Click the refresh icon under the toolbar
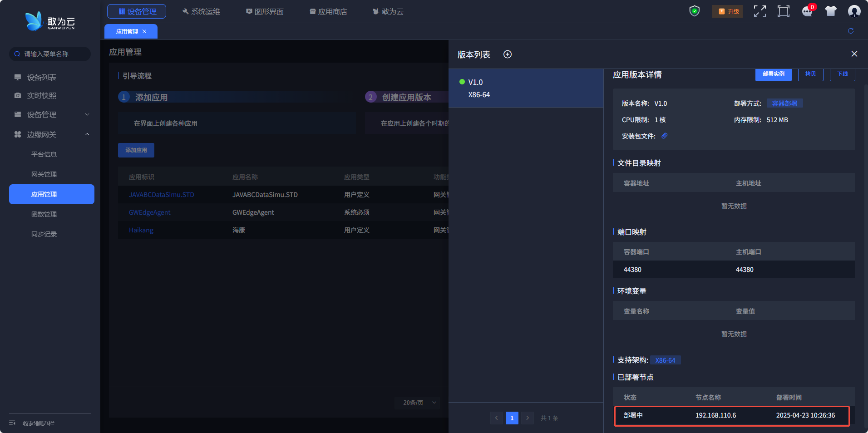 851,31
